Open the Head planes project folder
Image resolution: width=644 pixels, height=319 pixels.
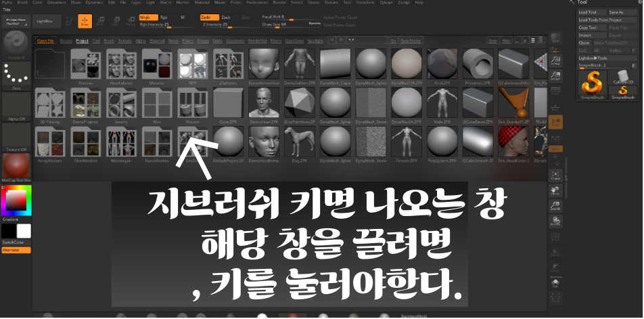click(121, 66)
